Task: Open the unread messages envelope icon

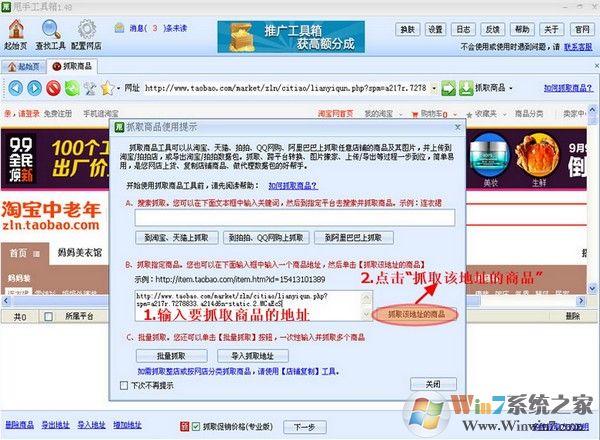Action: 120,28
